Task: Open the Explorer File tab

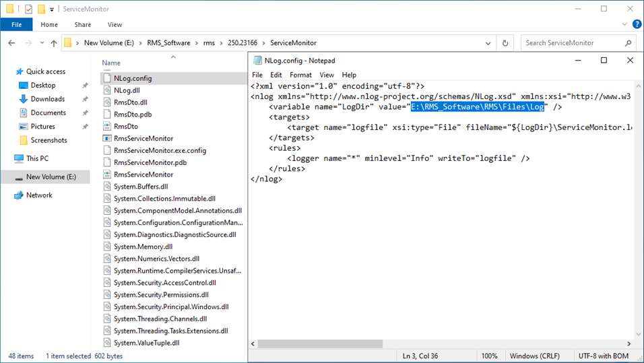Action: tap(16, 25)
